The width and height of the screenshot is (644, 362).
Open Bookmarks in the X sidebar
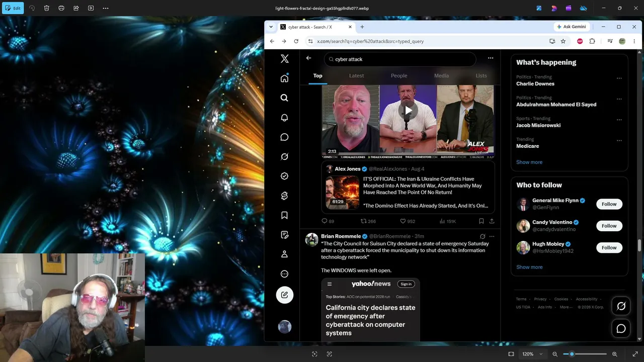coord(285,216)
